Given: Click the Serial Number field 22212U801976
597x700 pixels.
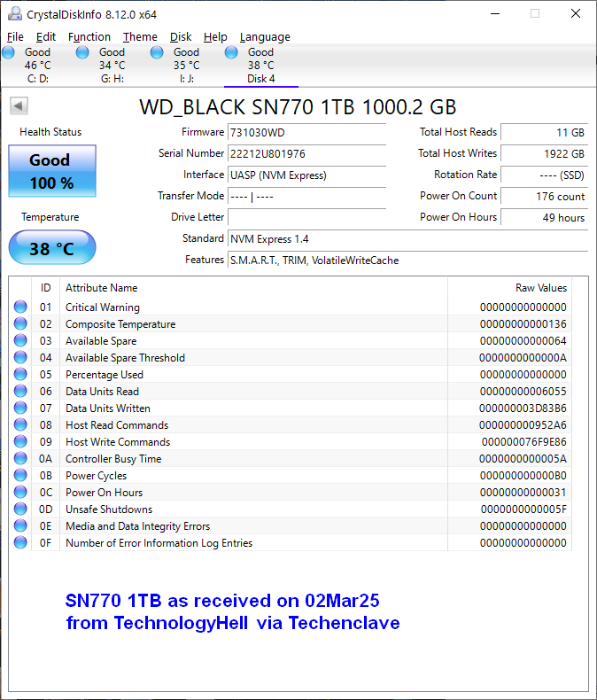Looking at the screenshot, I should pos(307,153).
